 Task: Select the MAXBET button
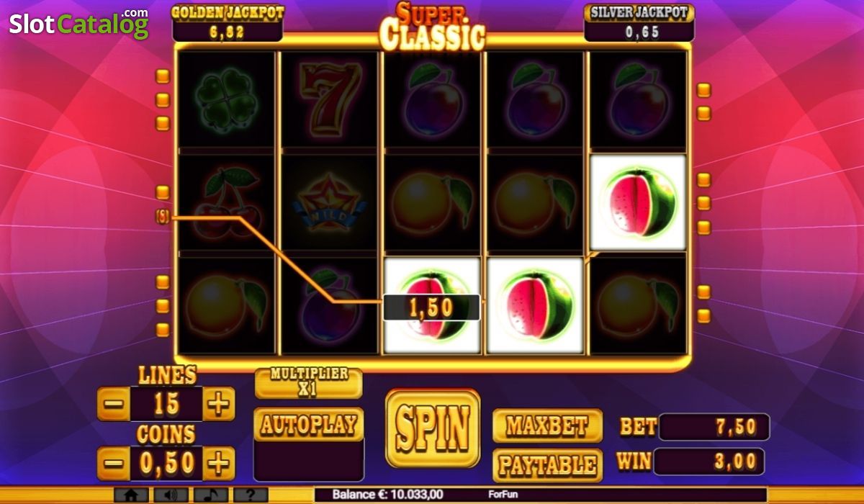point(547,426)
